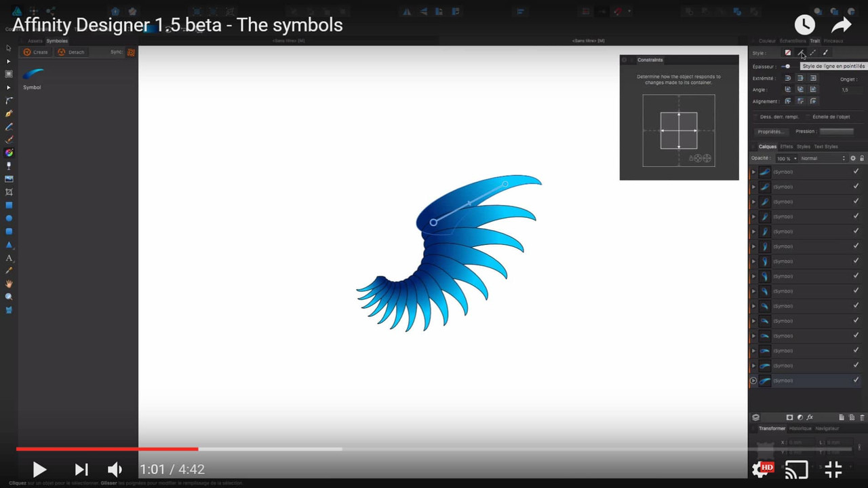Choose the no-stroke line style
868x488 pixels.
pyautogui.click(x=788, y=53)
